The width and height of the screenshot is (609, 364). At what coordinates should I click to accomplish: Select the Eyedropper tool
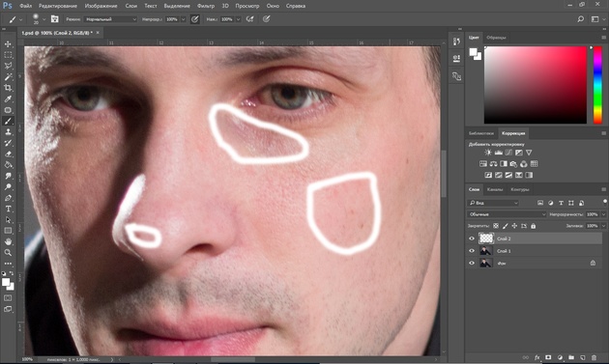click(8, 98)
